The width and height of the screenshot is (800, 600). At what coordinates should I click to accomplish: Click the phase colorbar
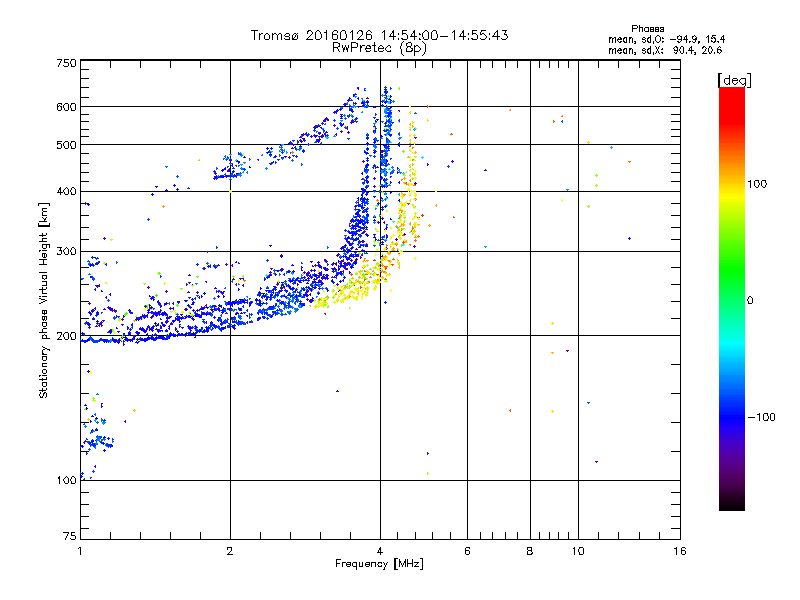[x=732, y=298]
